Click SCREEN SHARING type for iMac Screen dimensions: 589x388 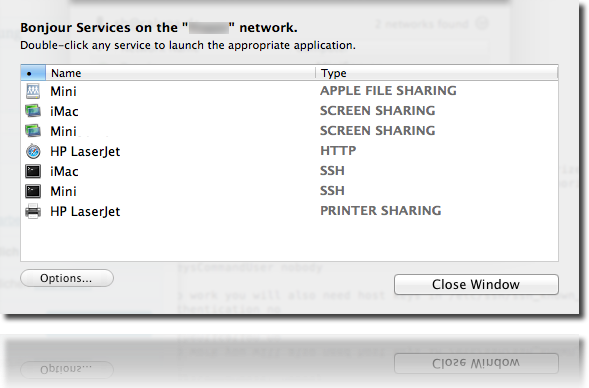378,110
